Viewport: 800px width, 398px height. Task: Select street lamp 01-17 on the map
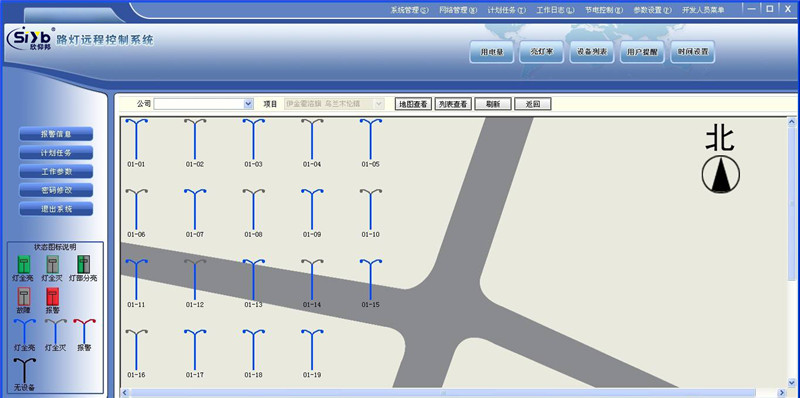pos(195,350)
